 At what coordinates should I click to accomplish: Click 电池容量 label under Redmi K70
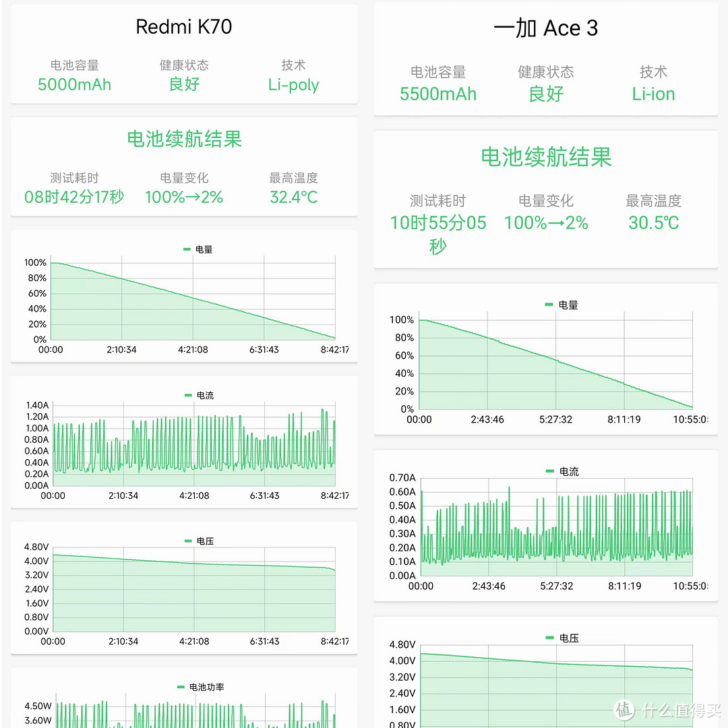[x=74, y=65]
